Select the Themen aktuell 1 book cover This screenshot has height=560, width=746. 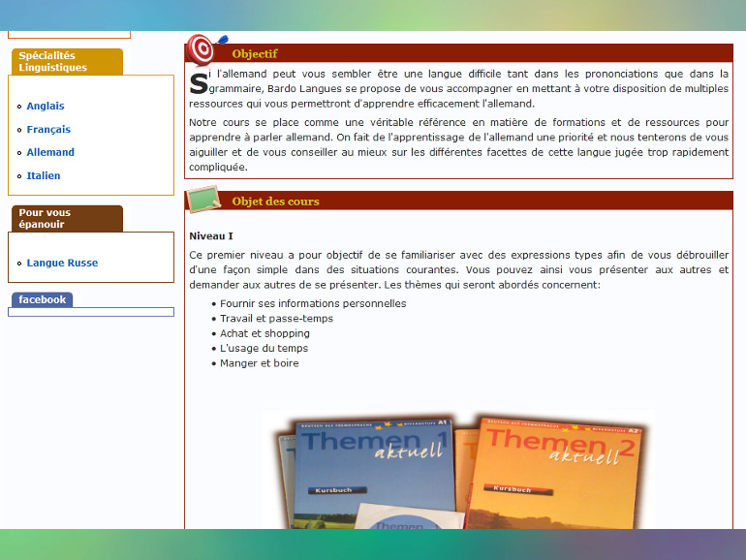(x=371, y=474)
